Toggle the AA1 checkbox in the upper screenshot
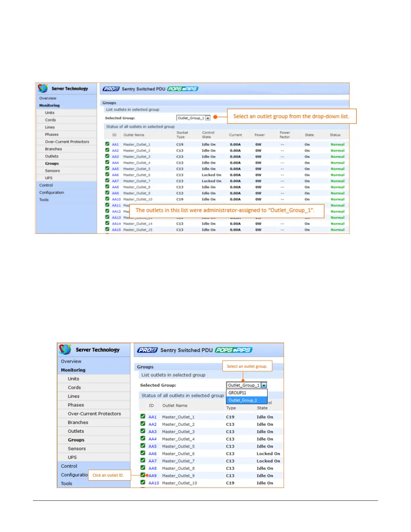This screenshot has width=411, height=532. (x=107, y=144)
